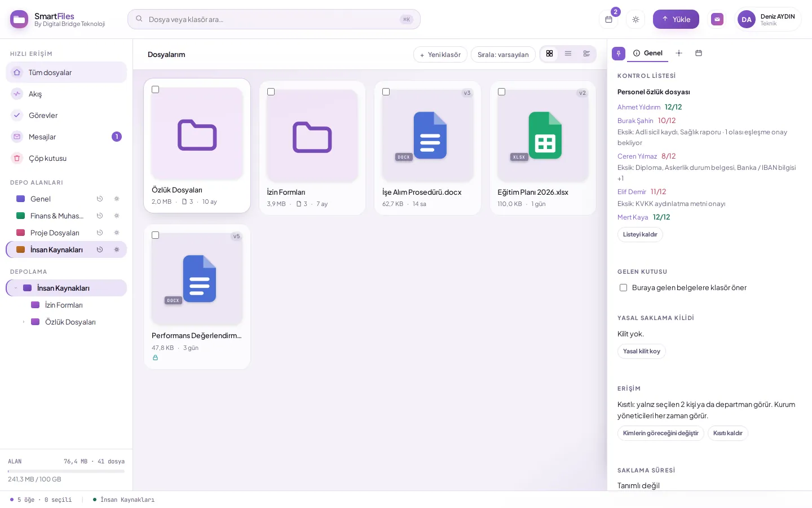812x508 pixels.
Task: Enable Buraya gelen belgelere klasör öner
Action: point(623,288)
